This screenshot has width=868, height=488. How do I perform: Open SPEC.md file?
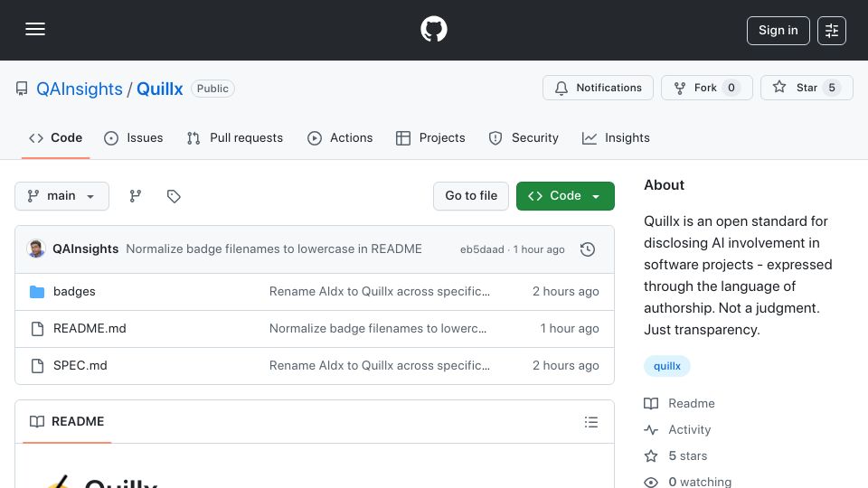pyautogui.click(x=80, y=366)
